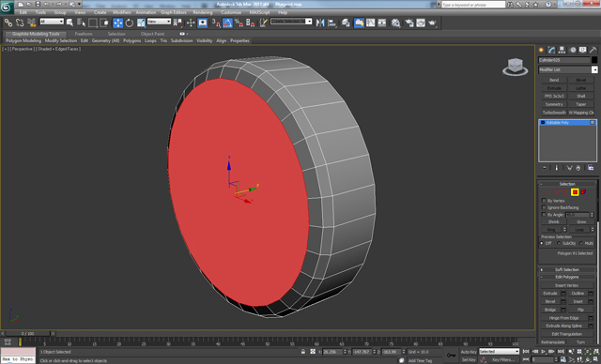This screenshot has width=601, height=364.
Task: Open the Rendering menu
Action: tap(203, 12)
